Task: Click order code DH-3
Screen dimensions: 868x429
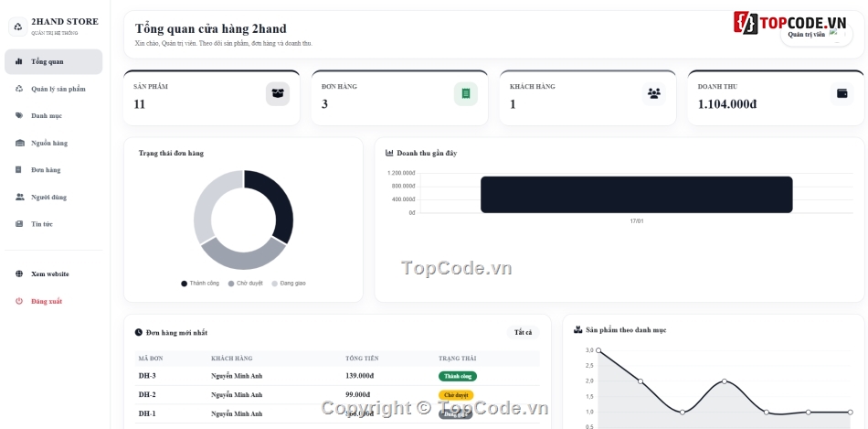Action: (147, 376)
